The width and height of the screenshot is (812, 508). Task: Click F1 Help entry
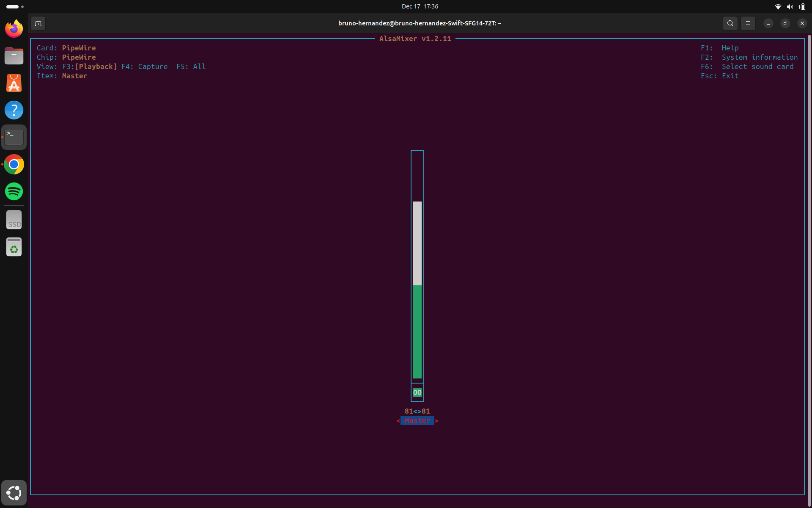[x=720, y=48]
